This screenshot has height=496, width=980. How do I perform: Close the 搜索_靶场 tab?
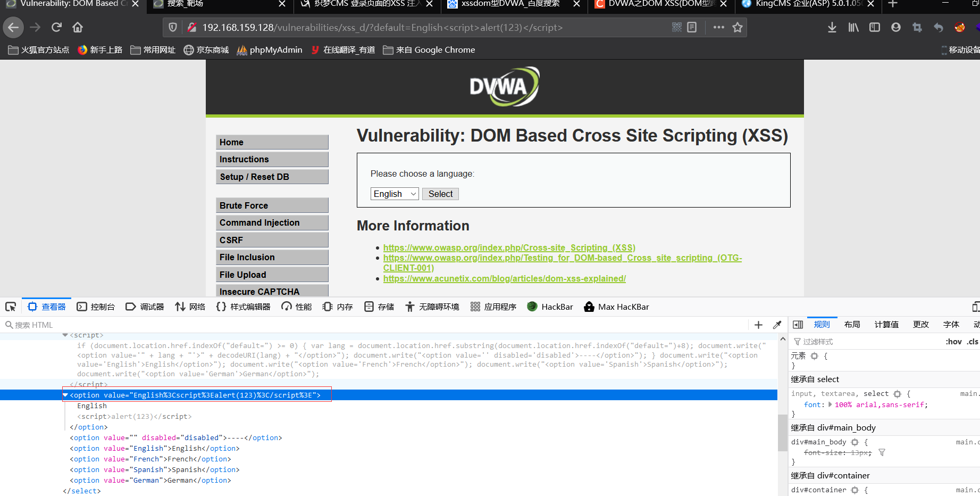click(282, 4)
